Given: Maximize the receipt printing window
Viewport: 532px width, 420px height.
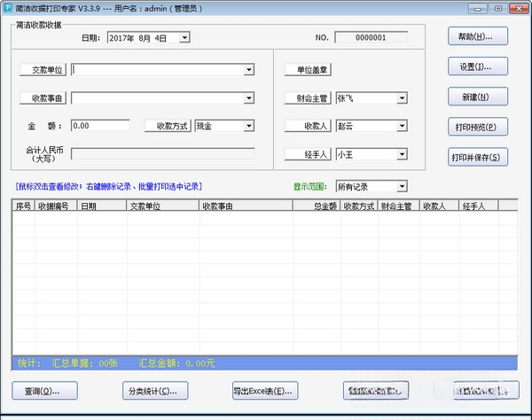Looking at the screenshot, I should (498, 9).
